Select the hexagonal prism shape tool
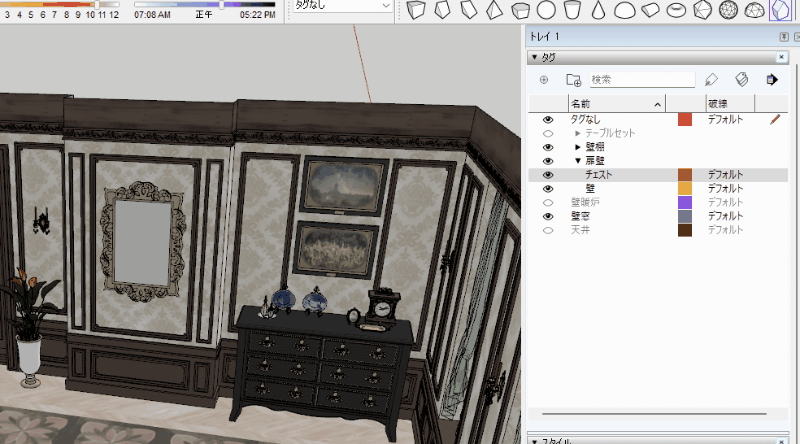The height and width of the screenshot is (444, 800). (x=520, y=10)
